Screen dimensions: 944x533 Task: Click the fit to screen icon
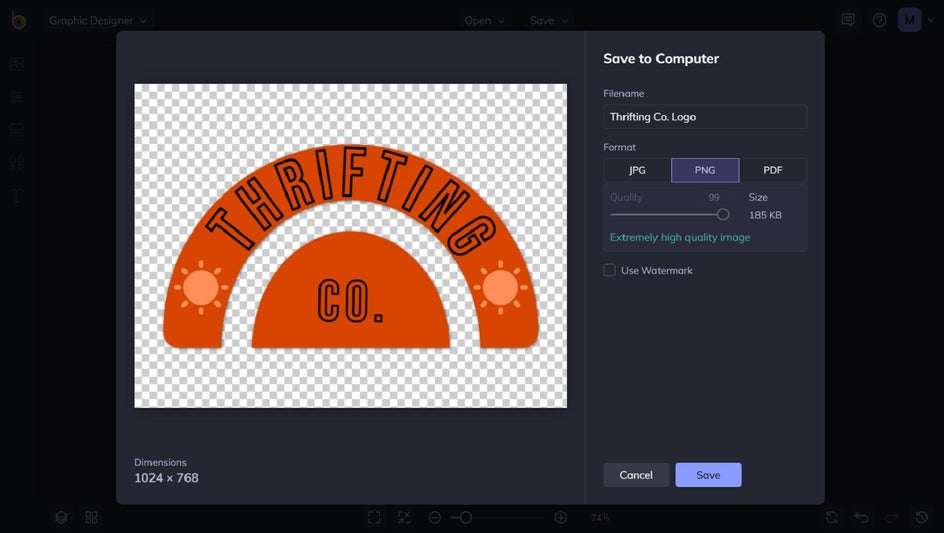[x=374, y=517]
